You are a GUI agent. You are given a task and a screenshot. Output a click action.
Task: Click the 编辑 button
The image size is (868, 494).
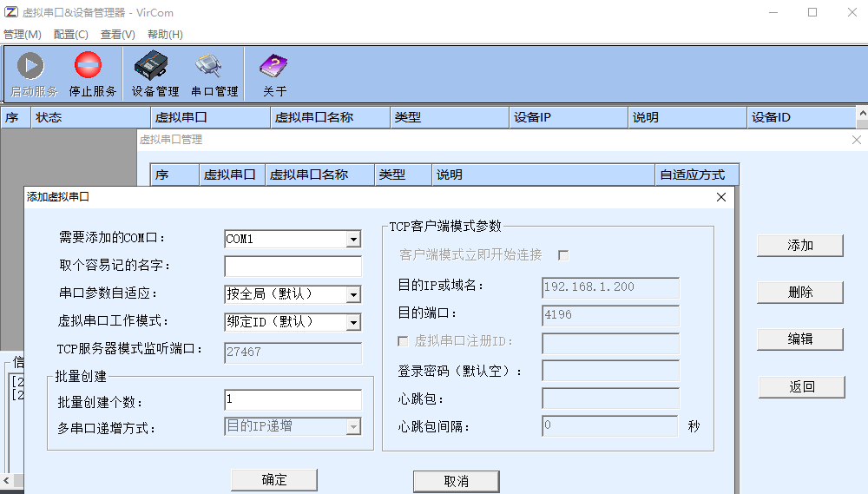(x=800, y=339)
